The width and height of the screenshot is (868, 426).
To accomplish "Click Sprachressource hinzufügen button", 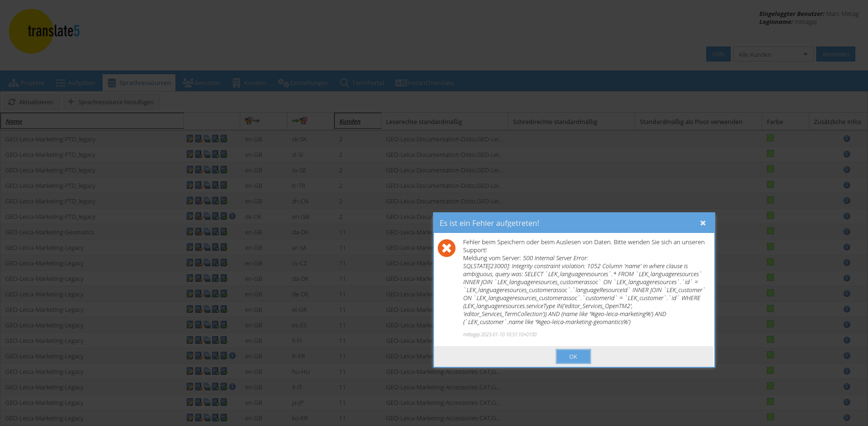I will (111, 102).
